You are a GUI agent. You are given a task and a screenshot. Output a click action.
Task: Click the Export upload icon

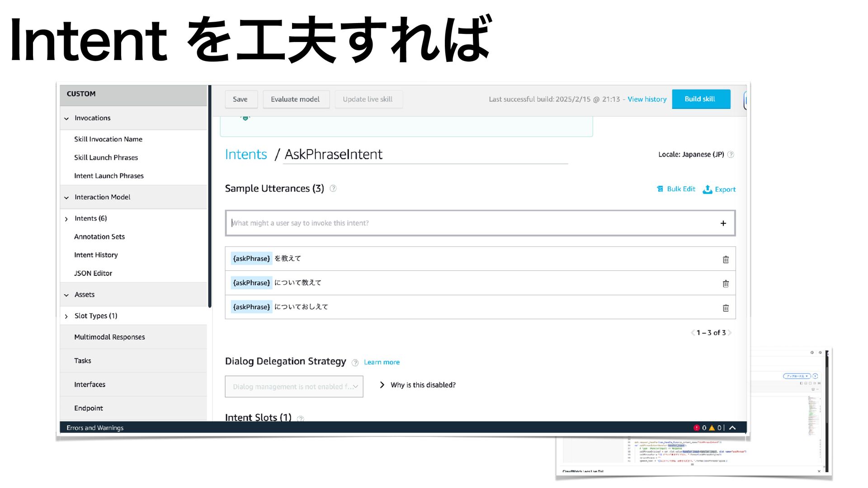point(708,189)
